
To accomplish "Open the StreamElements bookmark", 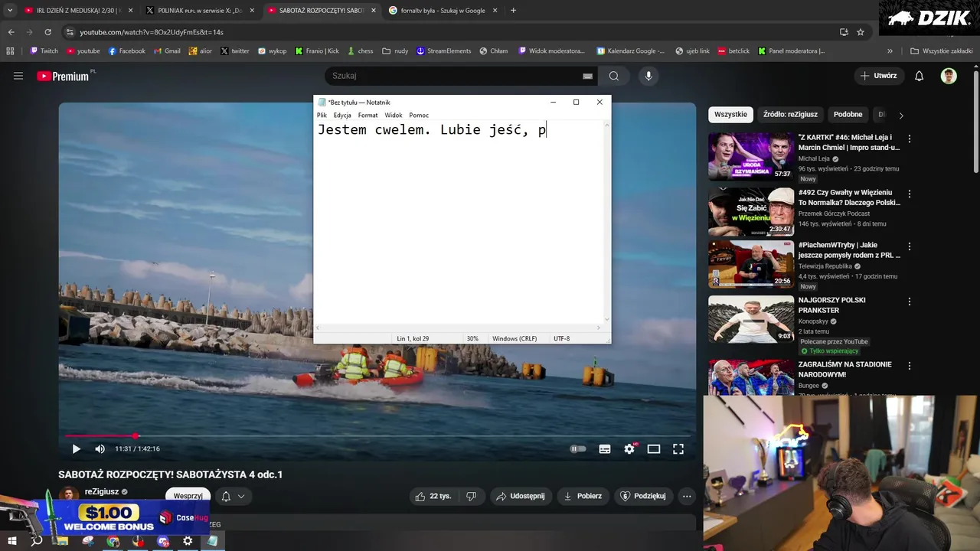I will point(443,51).
